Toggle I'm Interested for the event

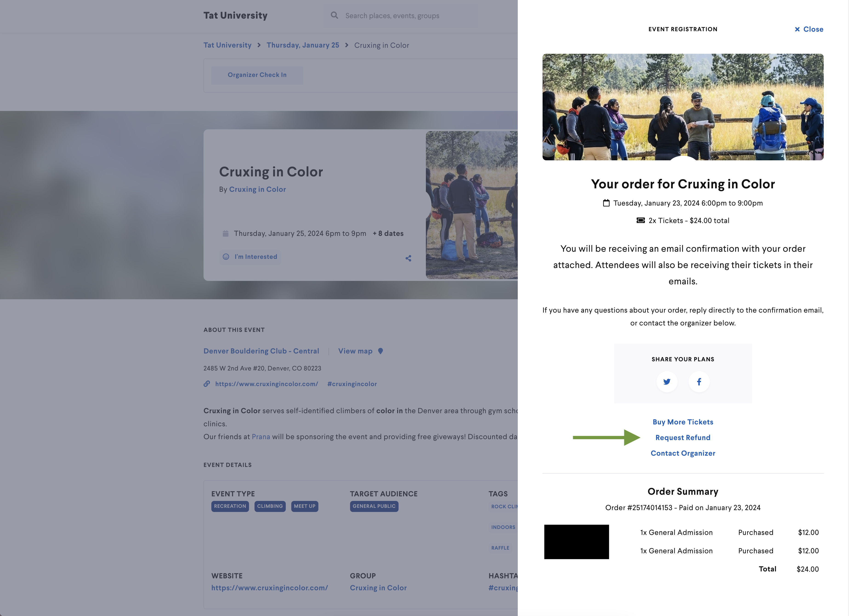pyautogui.click(x=250, y=257)
